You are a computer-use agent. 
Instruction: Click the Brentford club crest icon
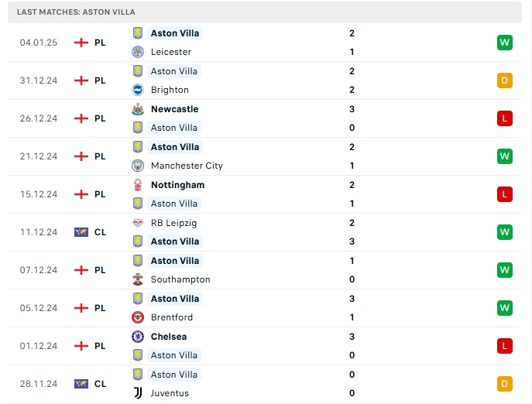(138, 317)
